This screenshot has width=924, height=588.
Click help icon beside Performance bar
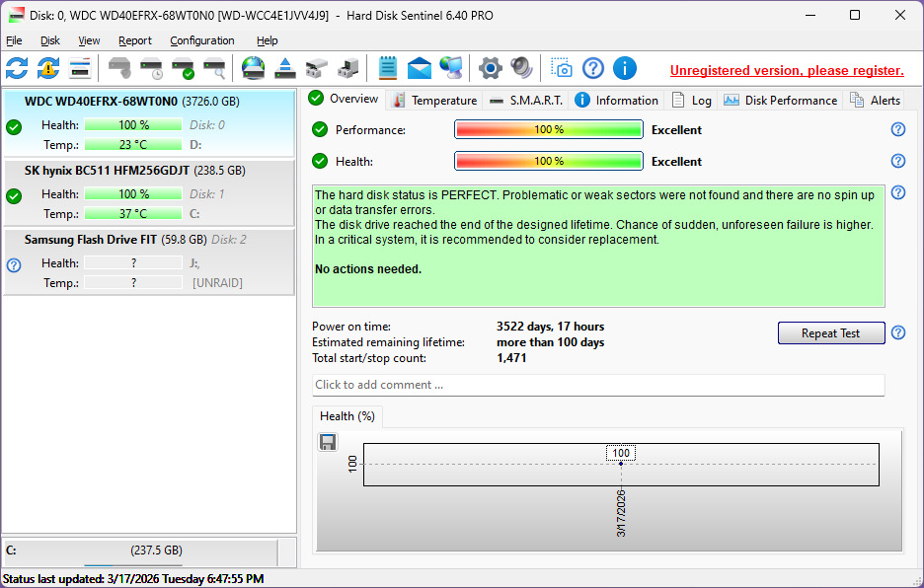click(x=898, y=129)
